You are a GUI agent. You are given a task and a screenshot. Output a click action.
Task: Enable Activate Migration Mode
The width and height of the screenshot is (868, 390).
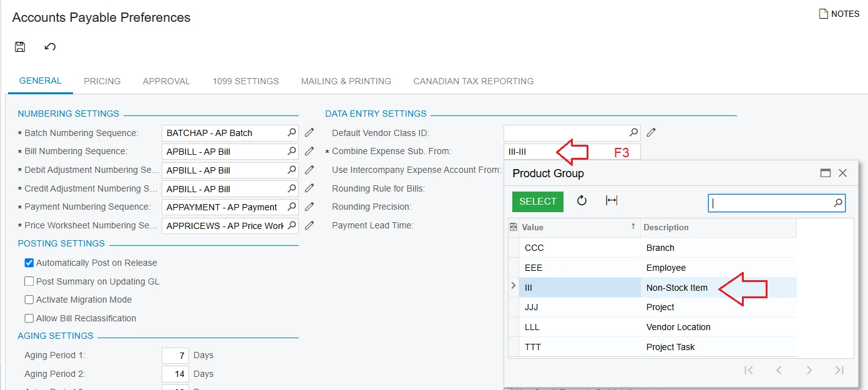(29, 300)
